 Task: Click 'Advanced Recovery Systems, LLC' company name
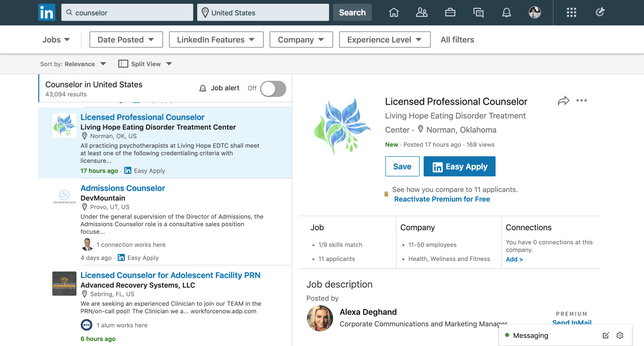pyautogui.click(x=138, y=285)
